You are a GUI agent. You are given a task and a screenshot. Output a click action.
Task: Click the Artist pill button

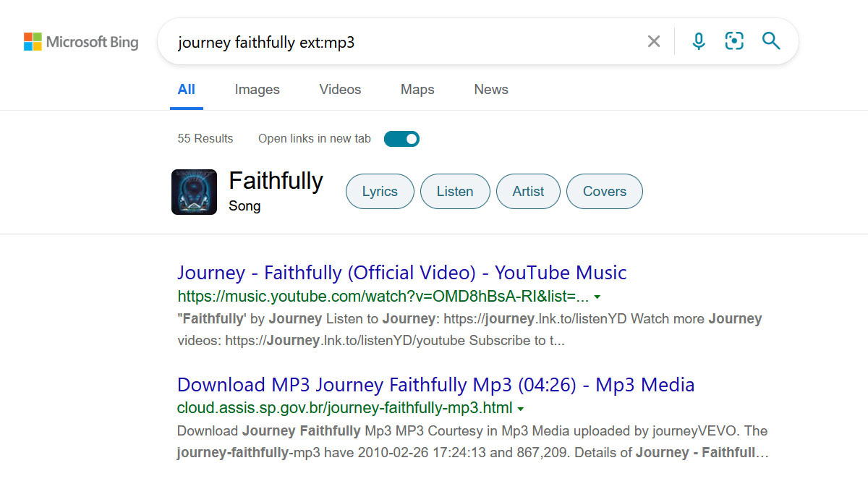(528, 192)
